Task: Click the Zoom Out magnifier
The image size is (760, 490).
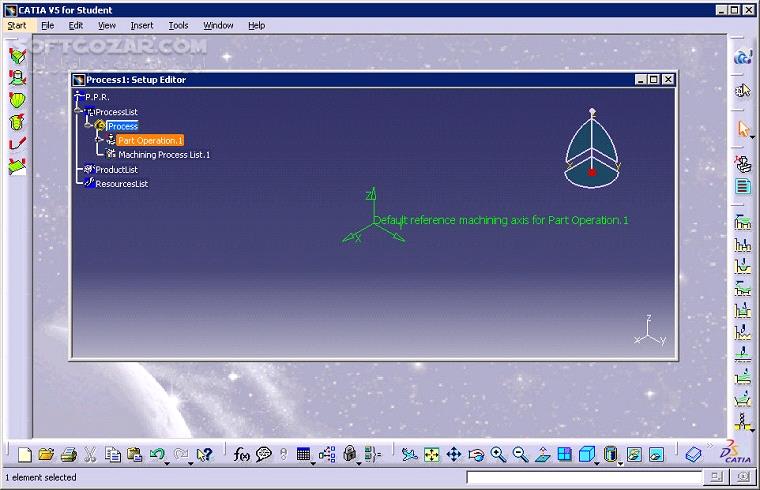Action: [521, 455]
